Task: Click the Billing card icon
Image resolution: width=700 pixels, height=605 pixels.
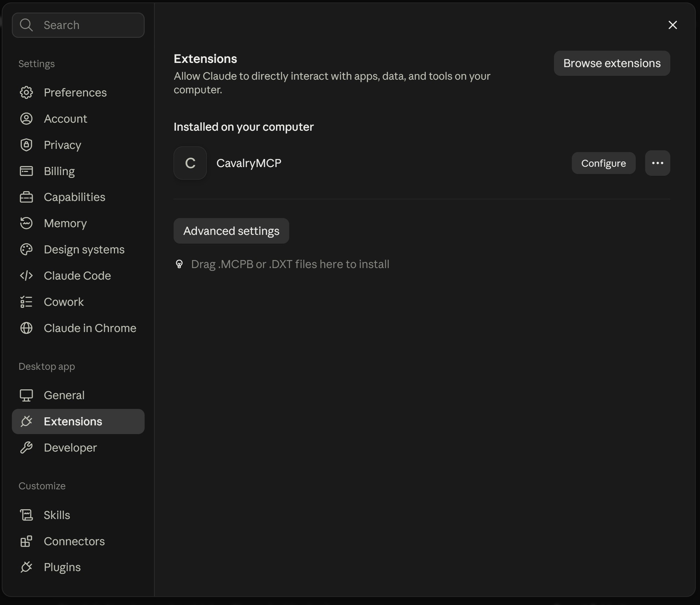Action: [x=26, y=171]
